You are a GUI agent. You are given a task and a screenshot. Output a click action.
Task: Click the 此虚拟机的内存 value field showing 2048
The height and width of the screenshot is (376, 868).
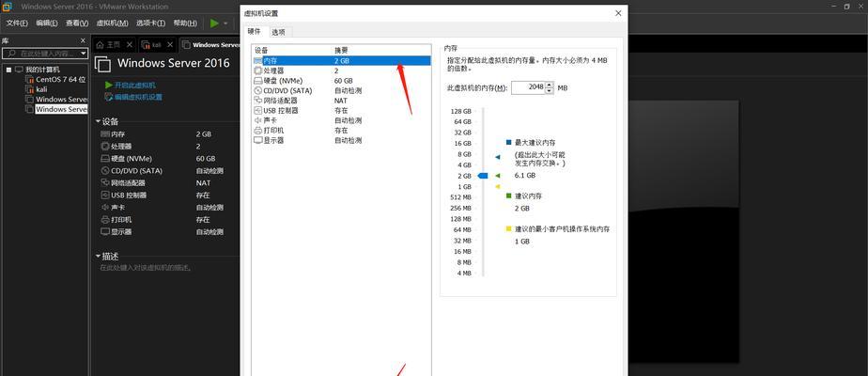(528, 87)
